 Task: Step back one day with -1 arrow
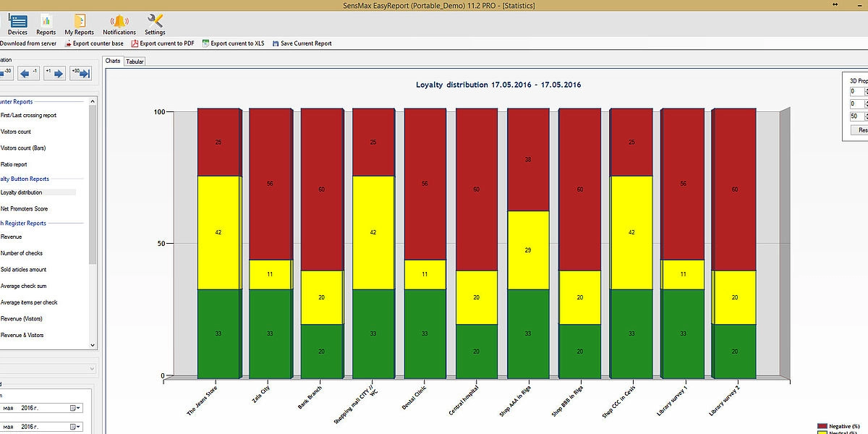point(29,73)
